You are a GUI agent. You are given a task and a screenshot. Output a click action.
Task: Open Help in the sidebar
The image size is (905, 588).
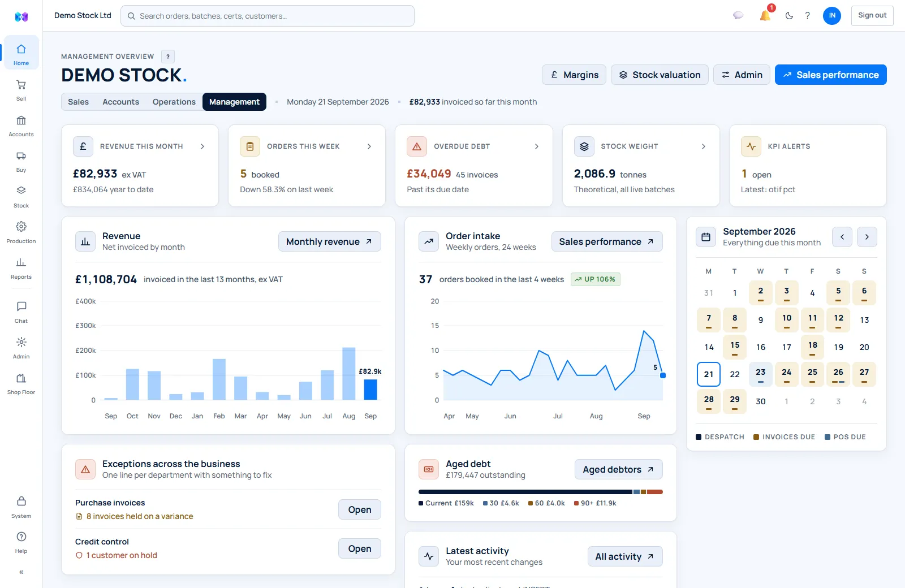coord(21,542)
